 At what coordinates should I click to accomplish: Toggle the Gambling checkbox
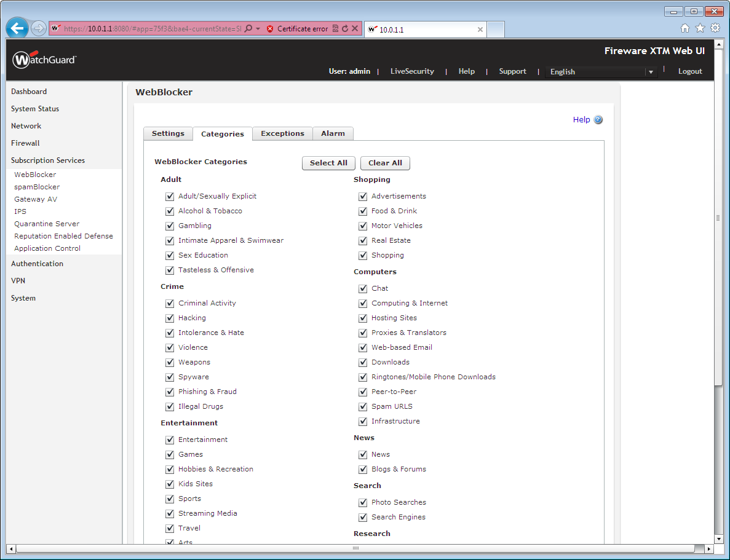point(170,226)
